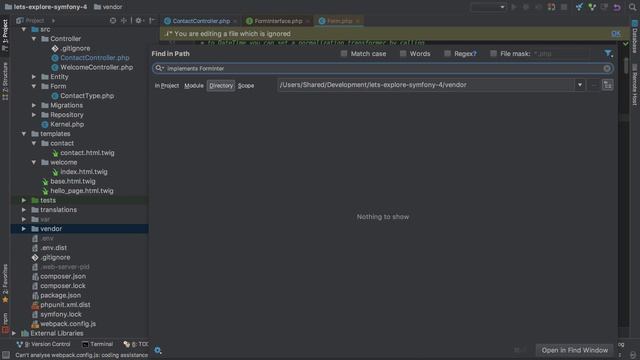Viewport: 640px width, 360px height.
Task: Click OK on ignored file notification
Action: click(616, 34)
